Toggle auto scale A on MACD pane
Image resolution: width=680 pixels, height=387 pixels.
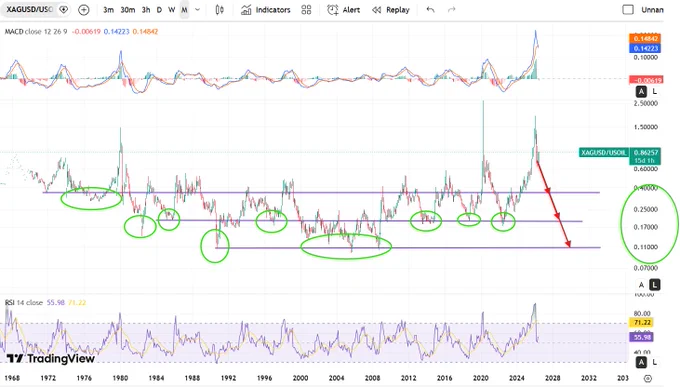(641, 92)
